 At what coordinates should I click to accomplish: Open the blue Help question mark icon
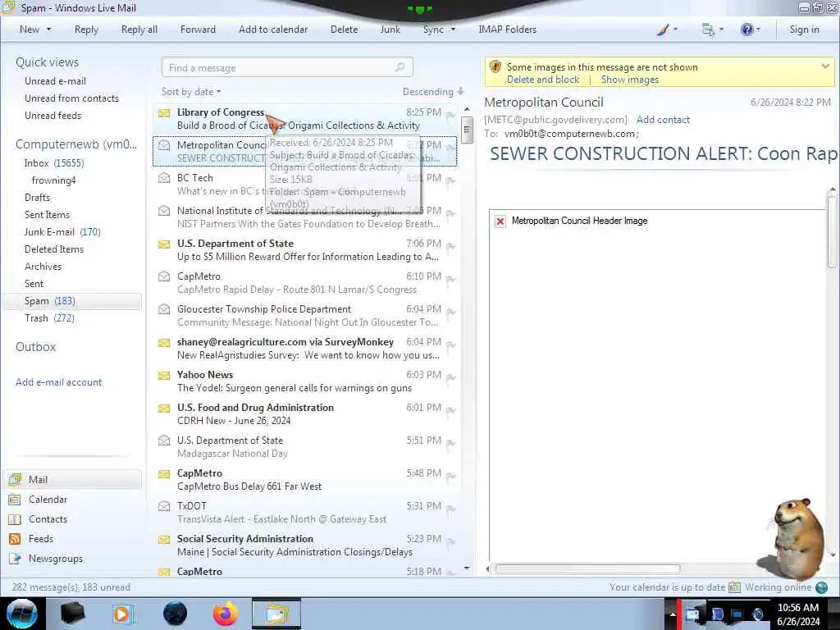point(746,30)
